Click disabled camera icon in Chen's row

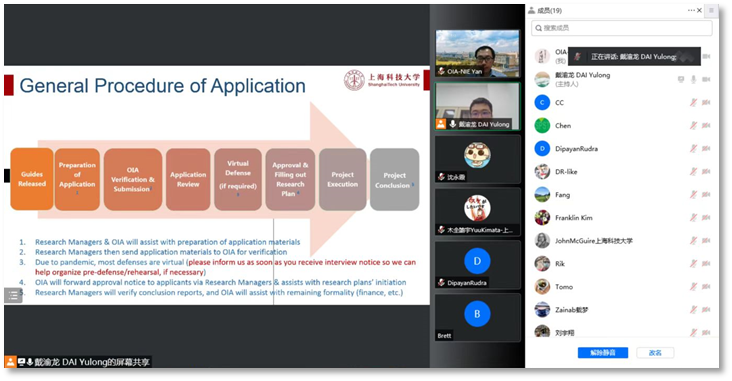[706, 125]
